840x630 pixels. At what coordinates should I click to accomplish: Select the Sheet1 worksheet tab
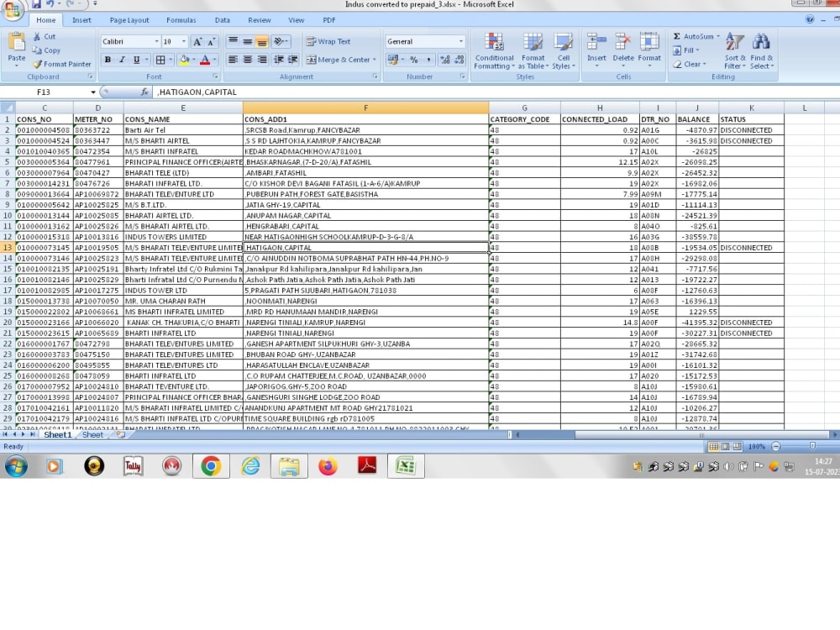pyautogui.click(x=57, y=435)
